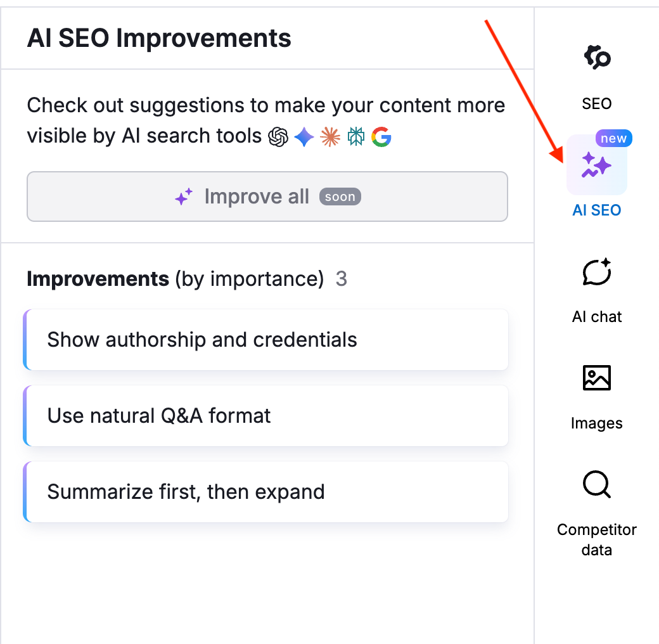Screen dimensions: 659x644
Task: Click the Claude starburst logo in the description
Action: pos(330,136)
